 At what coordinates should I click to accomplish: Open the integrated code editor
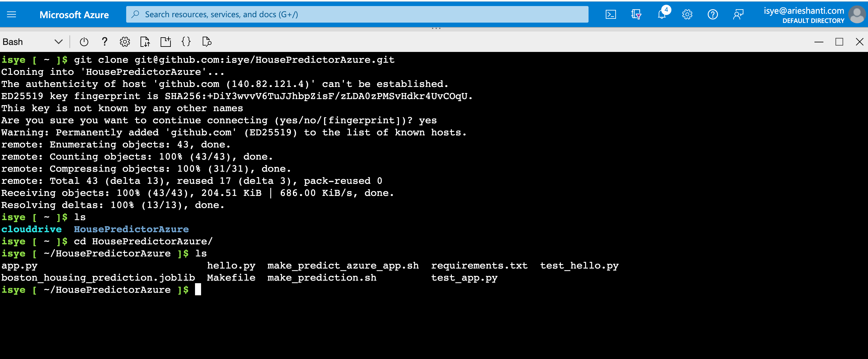186,42
